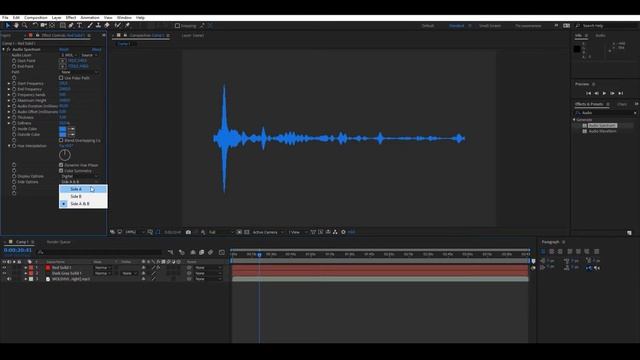Select the Unified Camera tool
The image size is (640, 360).
[x=43, y=25]
